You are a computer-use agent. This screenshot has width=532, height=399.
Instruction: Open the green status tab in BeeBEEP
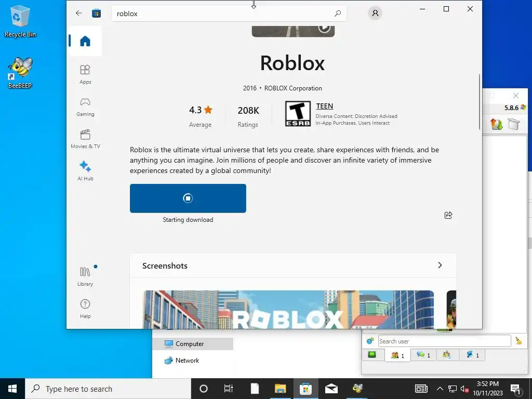point(372,355)
